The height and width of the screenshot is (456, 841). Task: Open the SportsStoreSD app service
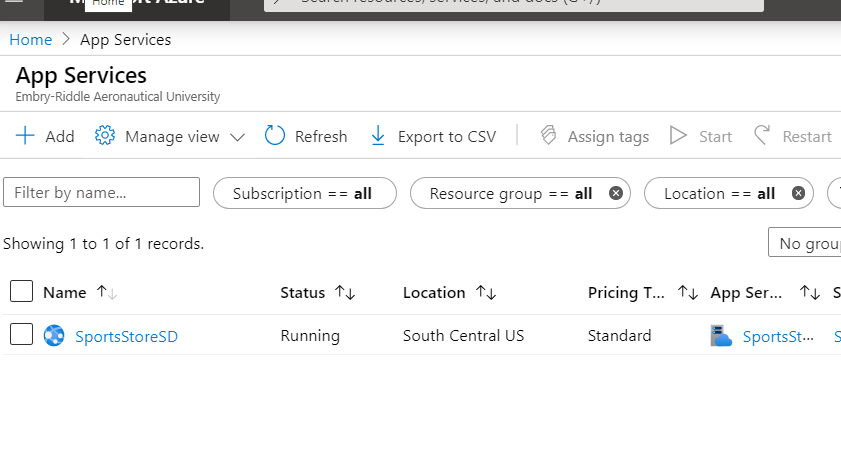(x=127, y=336)
